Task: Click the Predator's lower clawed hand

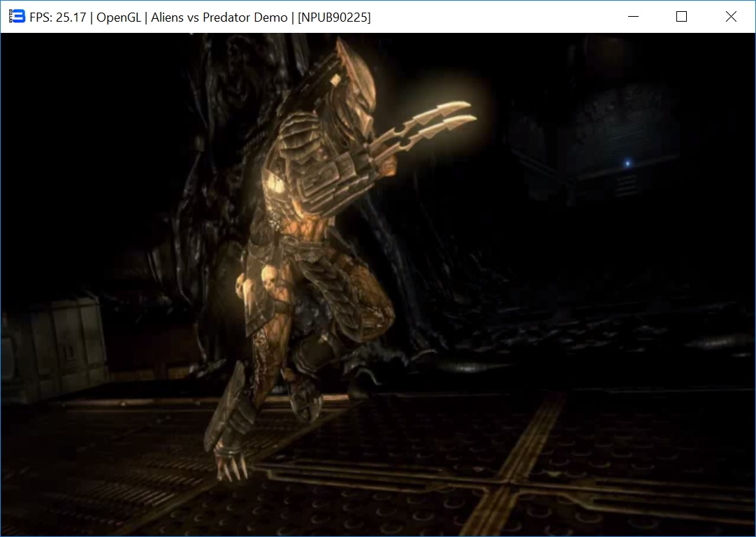Action: coord(232,463)
